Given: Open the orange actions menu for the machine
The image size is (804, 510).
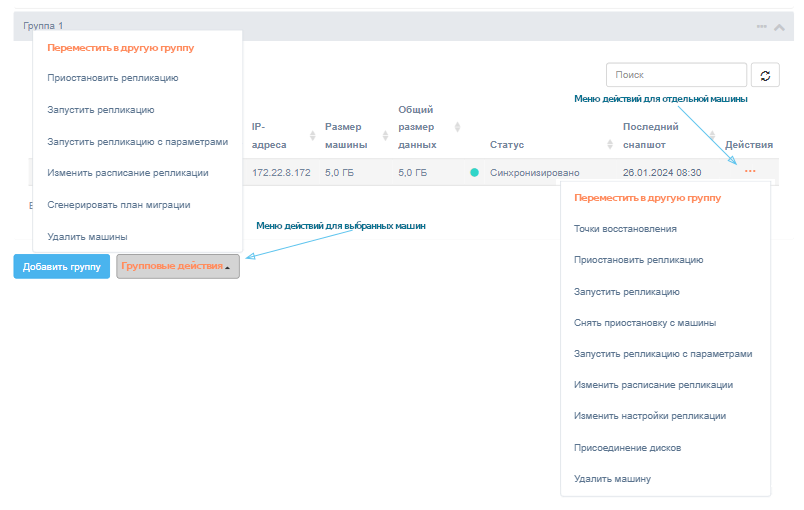Looking at the screenshot, I should (x=750, y=172).
